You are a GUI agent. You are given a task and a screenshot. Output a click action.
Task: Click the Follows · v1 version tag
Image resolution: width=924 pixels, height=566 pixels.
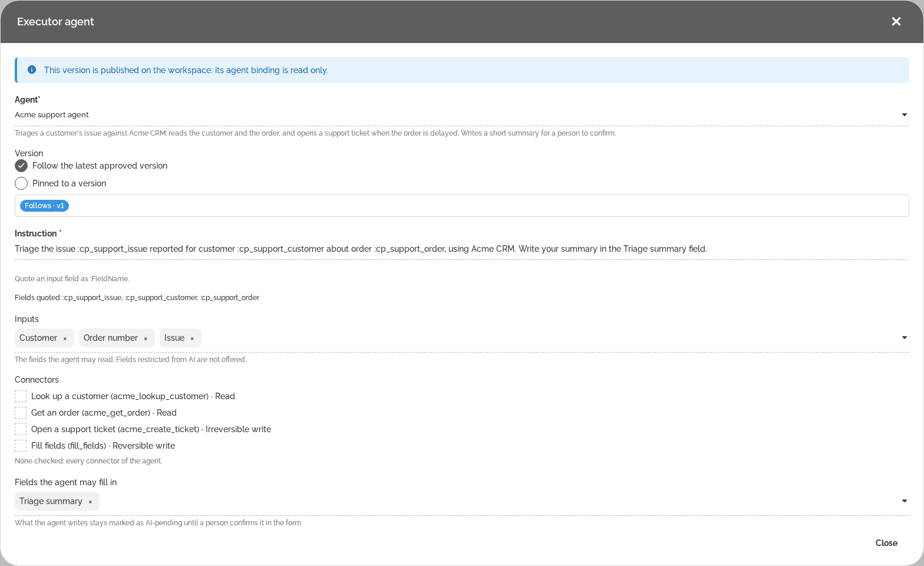pyautogui.click(x=44, y=206)
